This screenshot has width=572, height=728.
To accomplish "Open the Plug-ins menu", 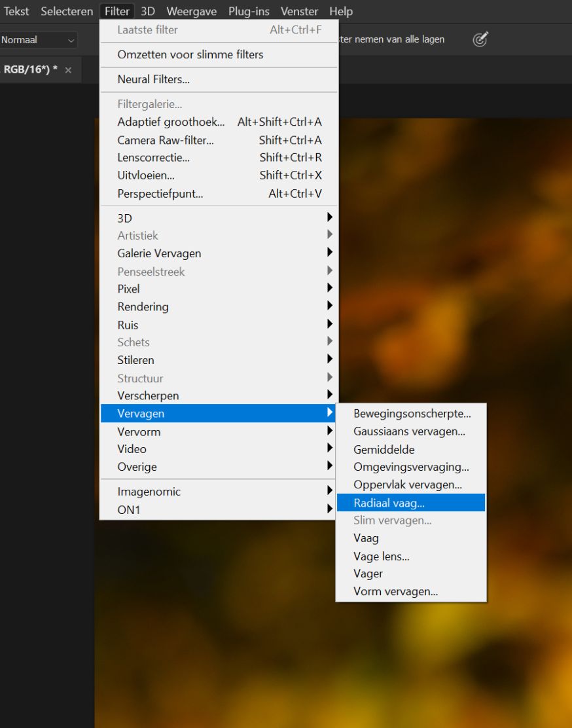I will click(x=249, y=11).
